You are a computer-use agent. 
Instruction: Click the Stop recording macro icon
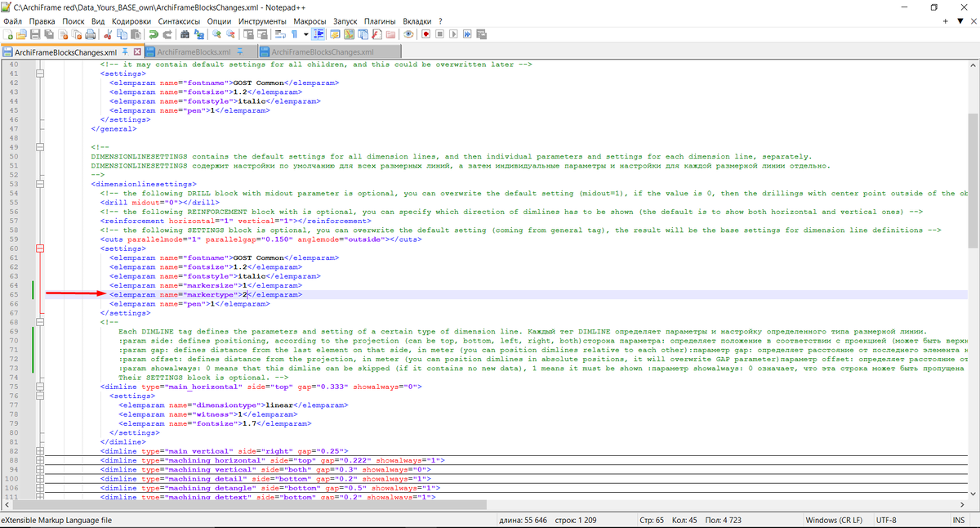click(x=439, y=34)
